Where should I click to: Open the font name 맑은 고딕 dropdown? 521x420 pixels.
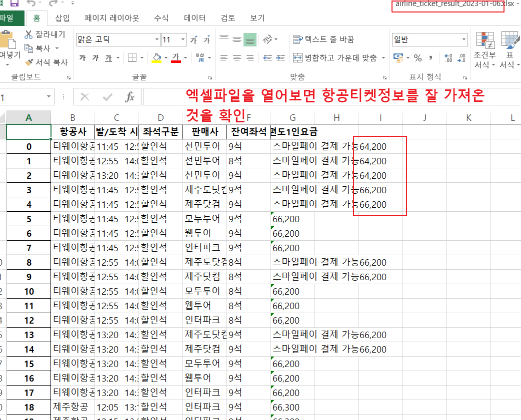point(157,39)
